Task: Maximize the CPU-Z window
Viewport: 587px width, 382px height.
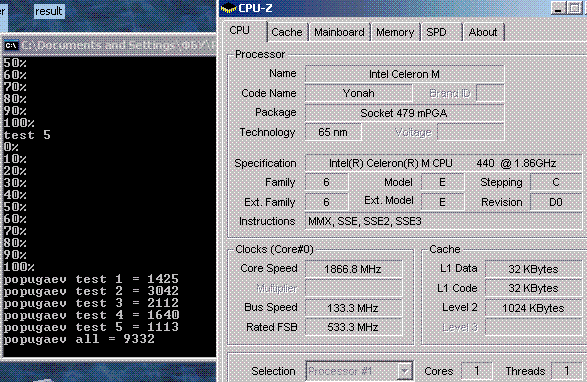Action: pos(574,8)
